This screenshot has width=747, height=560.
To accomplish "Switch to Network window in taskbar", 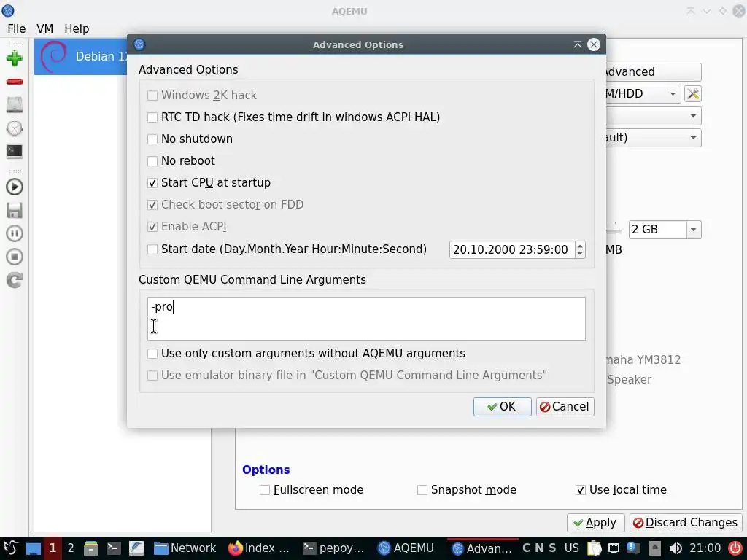I will point(185,548).
